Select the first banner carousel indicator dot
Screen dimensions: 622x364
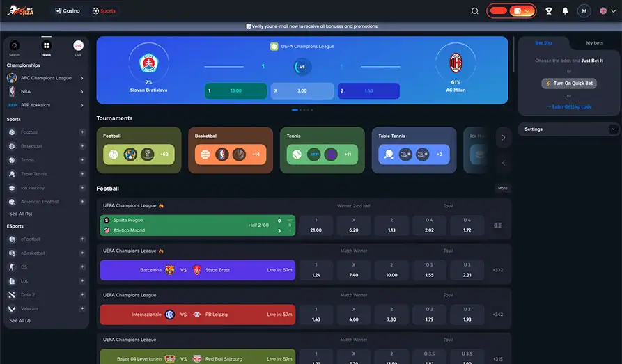(295, 110)
